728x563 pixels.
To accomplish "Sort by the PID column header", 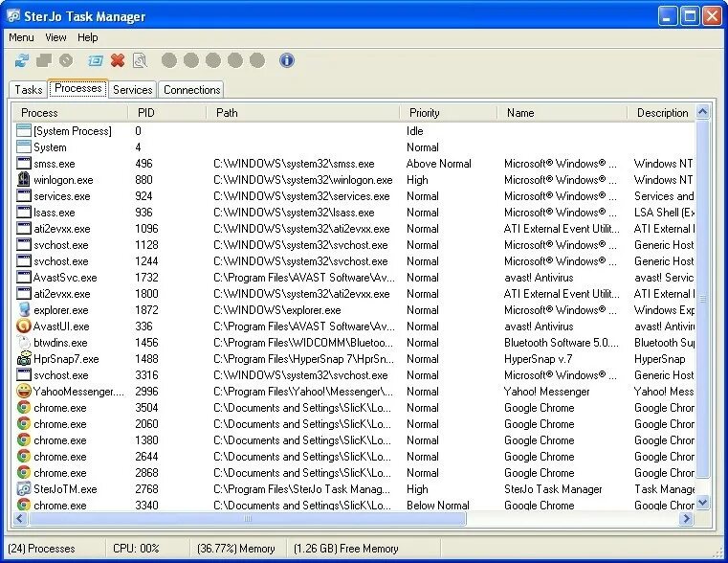I will coord(167,112).
